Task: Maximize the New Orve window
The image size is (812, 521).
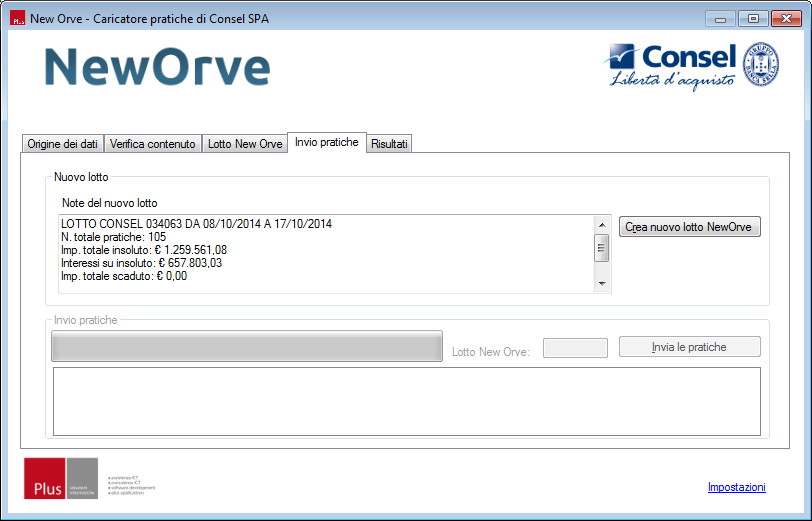Action: point(753,19)
